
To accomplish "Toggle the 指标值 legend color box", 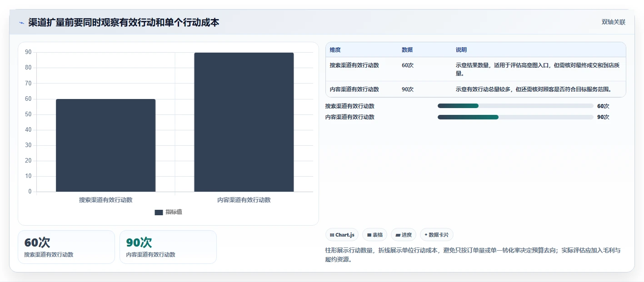I will pos(159,212).
